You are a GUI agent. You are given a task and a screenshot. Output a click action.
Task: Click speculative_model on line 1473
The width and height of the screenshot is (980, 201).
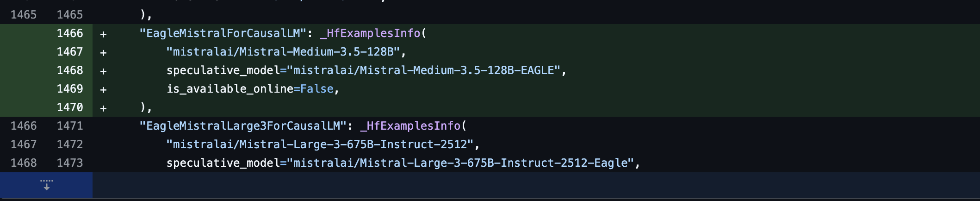tap(223, 163)
